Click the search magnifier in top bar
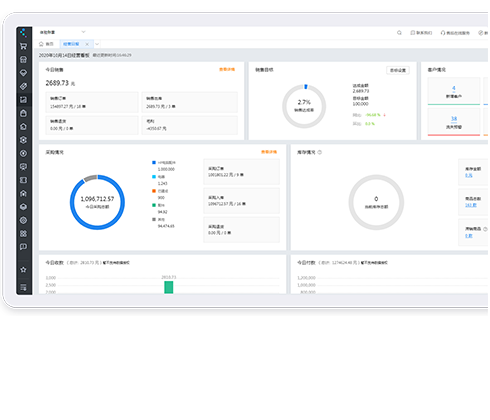 (x=399, y=33)
